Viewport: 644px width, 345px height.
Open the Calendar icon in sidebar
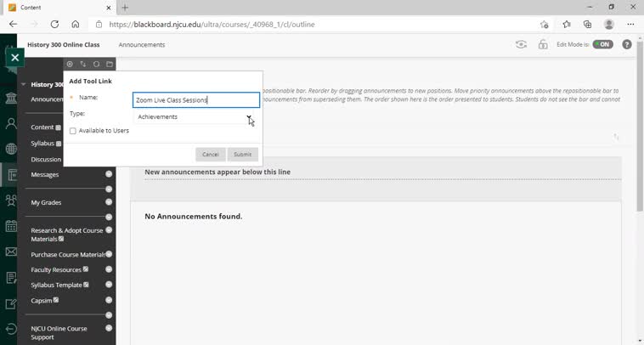click(x=11, y=226)
